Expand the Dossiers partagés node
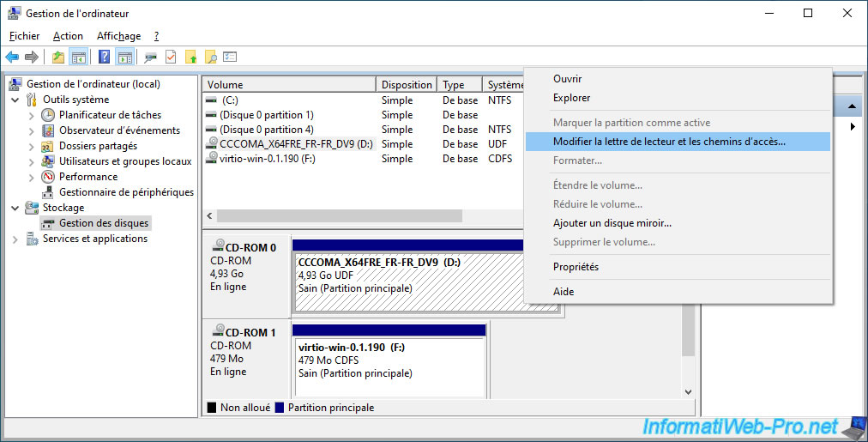 point(31,147)
